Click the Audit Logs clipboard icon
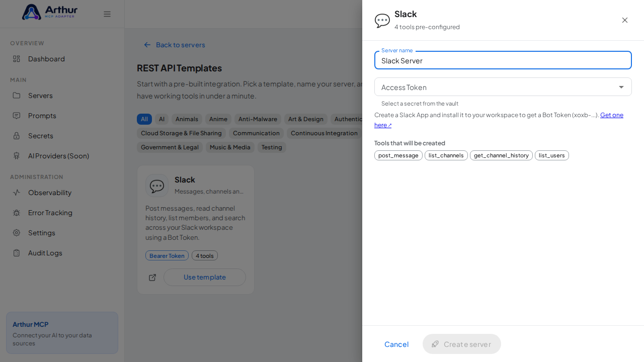 [x=17, y=253]
